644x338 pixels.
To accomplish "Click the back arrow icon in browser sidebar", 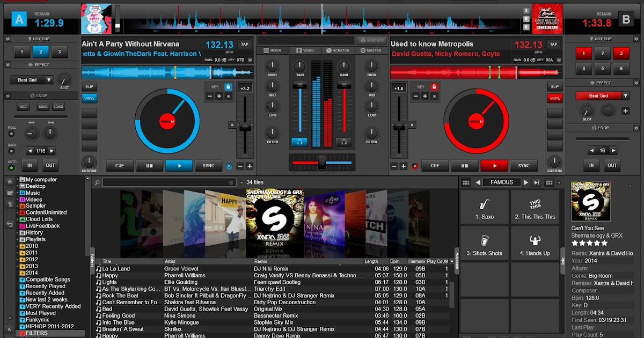I will tap(10, 224).
